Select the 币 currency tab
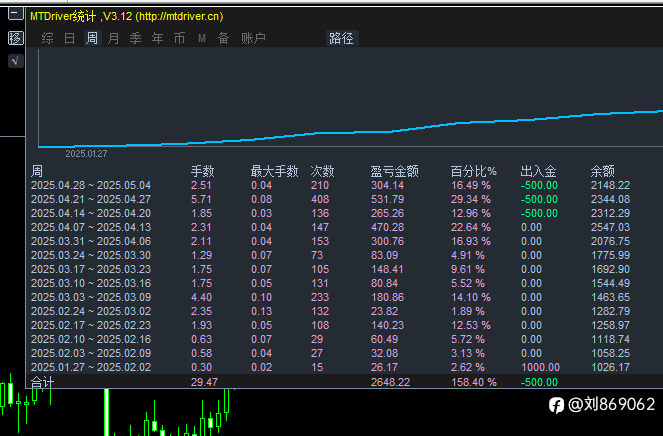 (x=180, y=38)
